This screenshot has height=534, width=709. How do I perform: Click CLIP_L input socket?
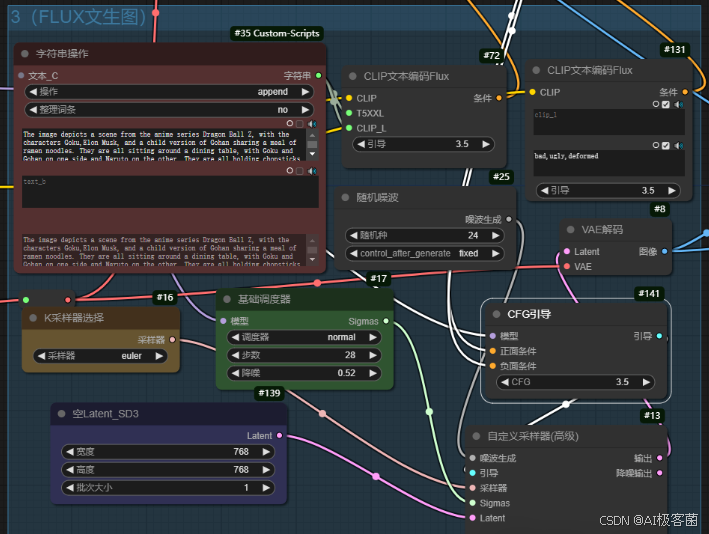[349, 128]
